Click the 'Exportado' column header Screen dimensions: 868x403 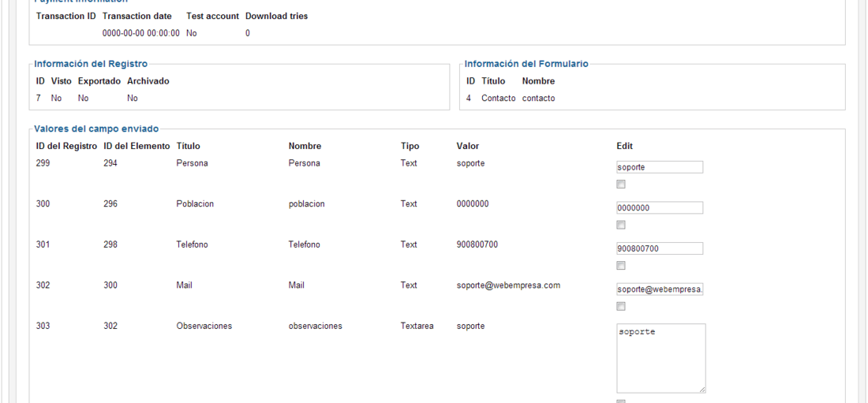pos(99,80)
